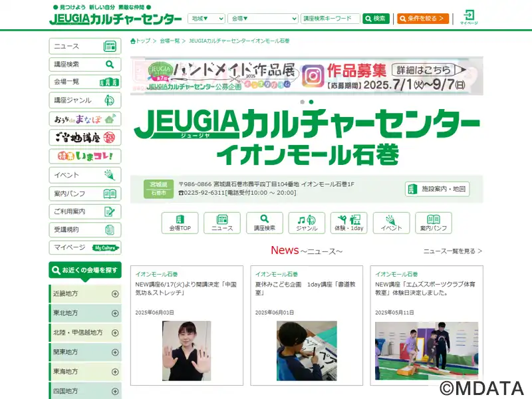532x399 pixels.
Task: Open the ご当地講座 sidebar banner
Action: [x=85, y=138]
